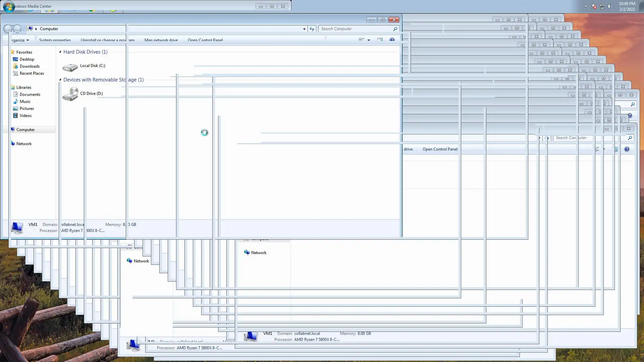Click the search magnifier icon
Viewport: 644px width, 362px height.
395,29
